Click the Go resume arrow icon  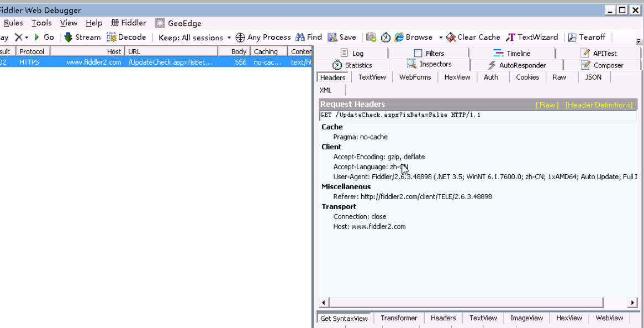[37, 37]
